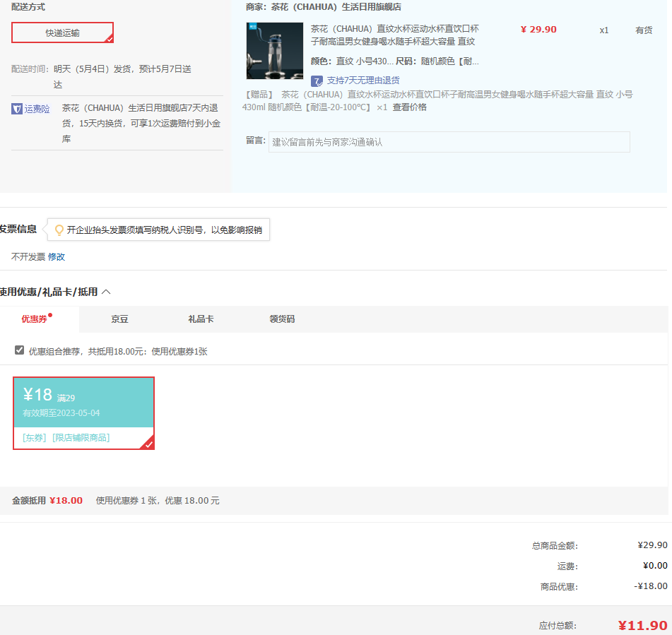Click the 运费险 shield icon
Image resolution: width=672 pixels, height=635 pixels.
point(17,109)
